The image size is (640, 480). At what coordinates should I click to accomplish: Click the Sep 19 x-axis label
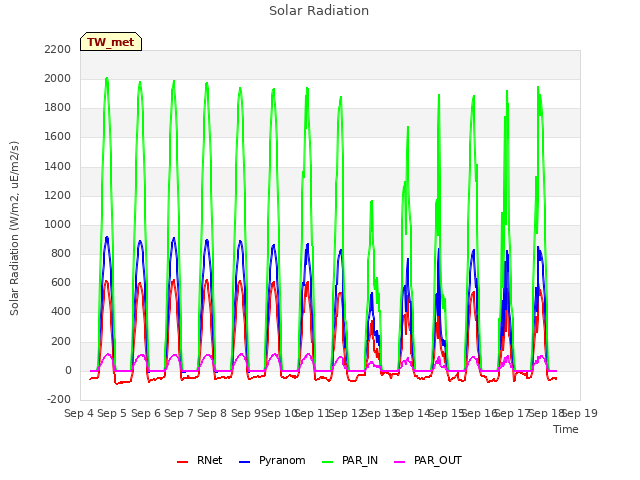(580, 413)
